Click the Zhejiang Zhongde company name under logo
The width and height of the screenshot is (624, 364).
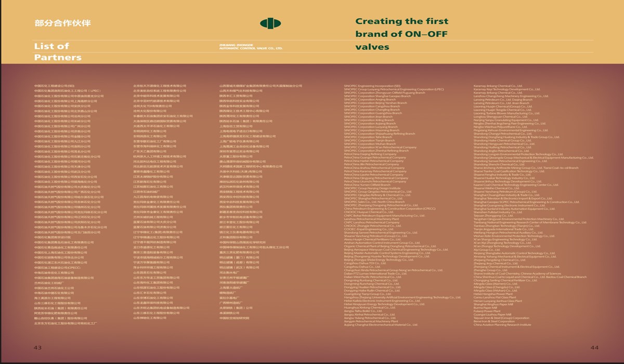click(x=251, y=47)
